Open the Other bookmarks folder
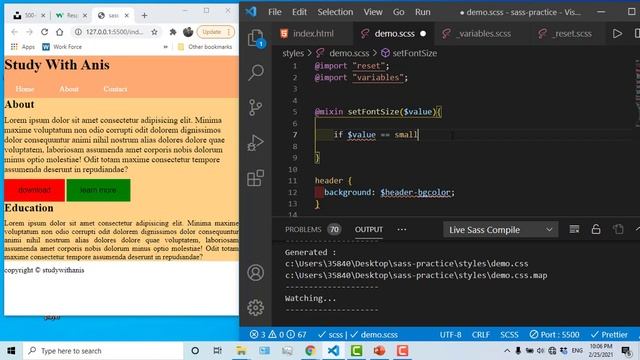 click(x=205, y=47)
